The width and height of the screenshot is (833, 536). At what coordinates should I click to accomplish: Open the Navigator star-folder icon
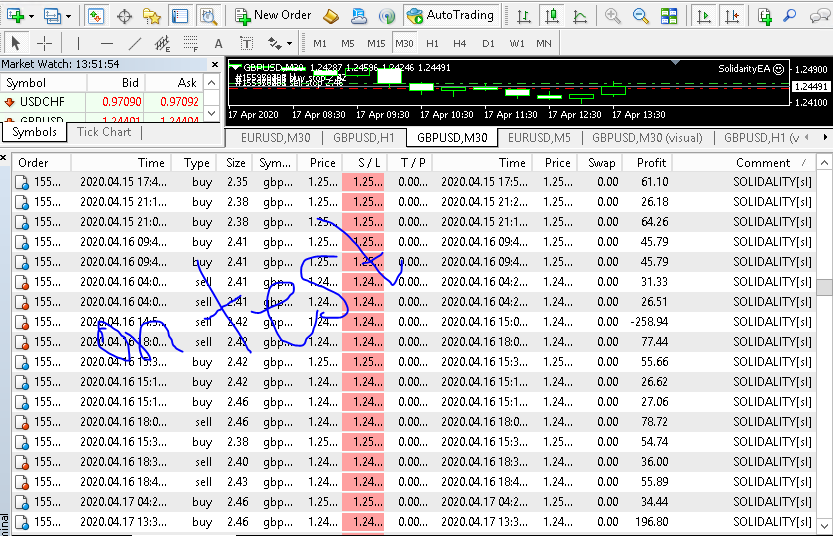point(152,16)
